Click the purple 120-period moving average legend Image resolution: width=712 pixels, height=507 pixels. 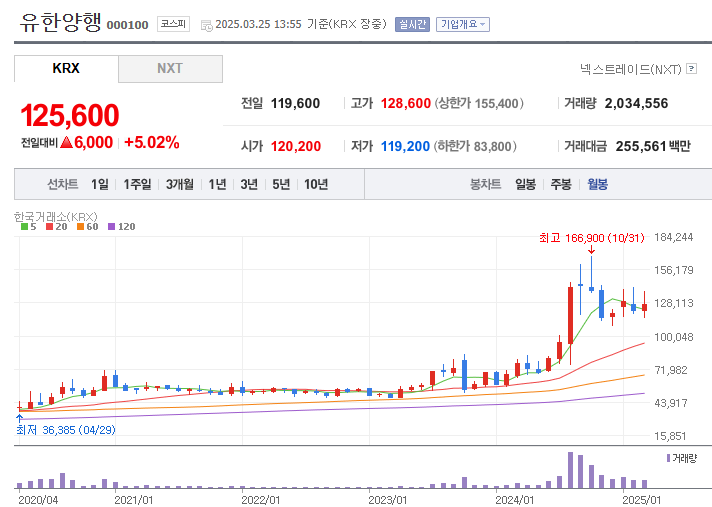click(x=122, y=226)
